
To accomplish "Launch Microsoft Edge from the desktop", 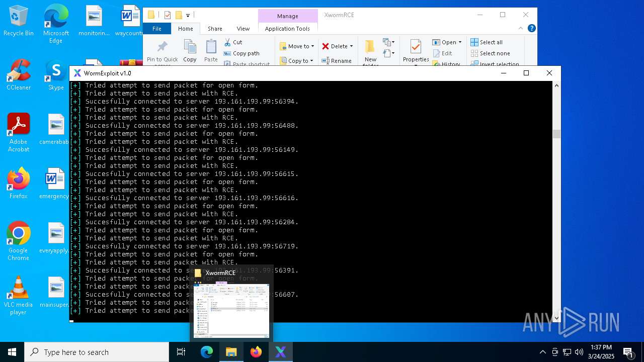I will (x=56, y=24).
